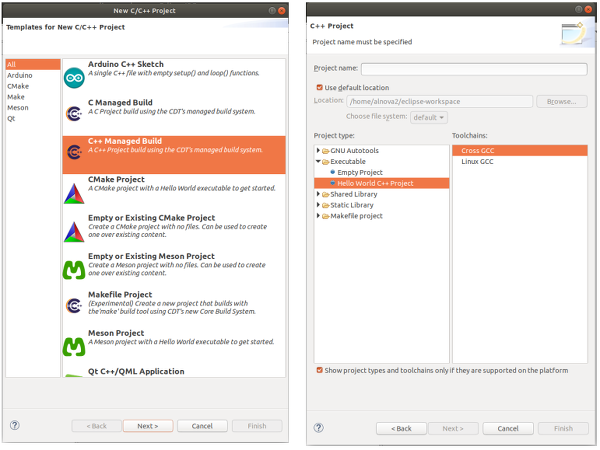Expand the Makefile project tree node
This screenshot has width=600, height=450.
318,216
